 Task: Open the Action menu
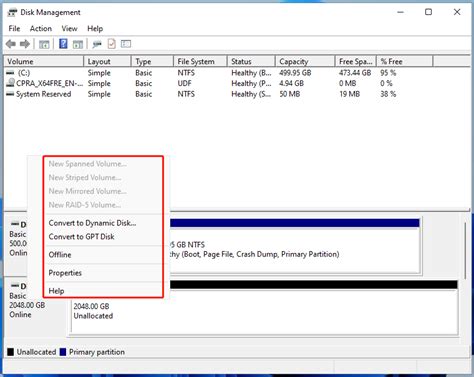(41, 29)
